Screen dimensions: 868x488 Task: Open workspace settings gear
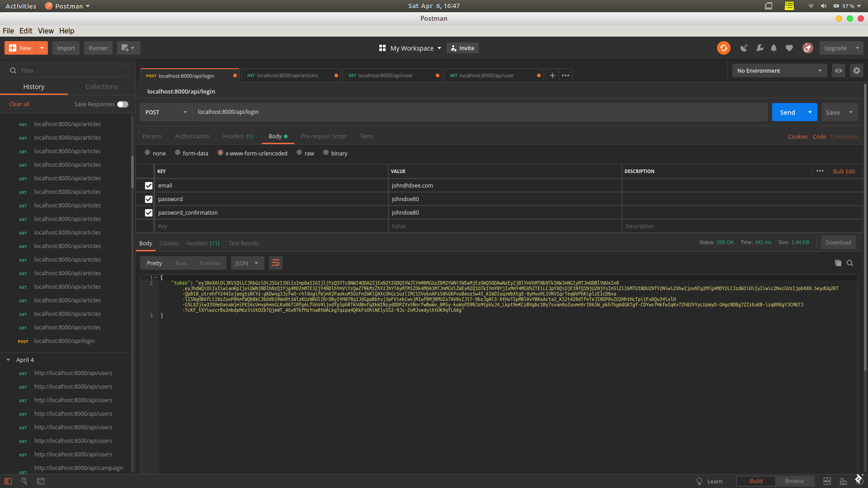(x=857, y=70)
